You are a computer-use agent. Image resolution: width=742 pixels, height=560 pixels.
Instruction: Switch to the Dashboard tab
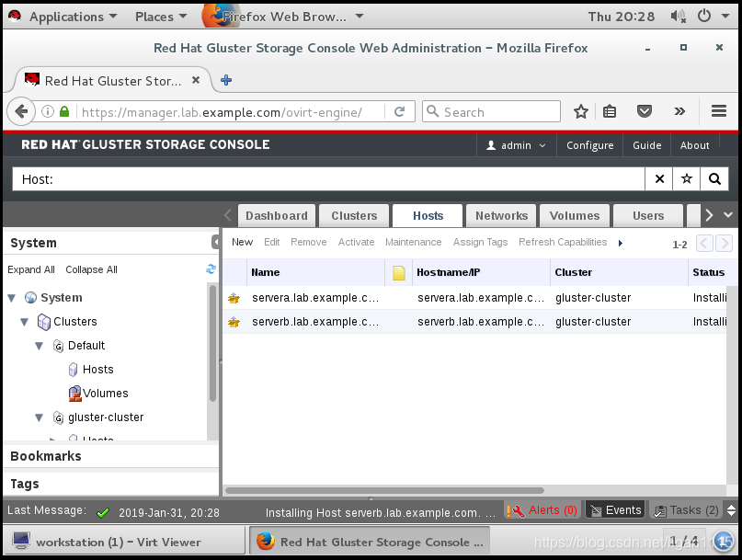pos(277,216)
